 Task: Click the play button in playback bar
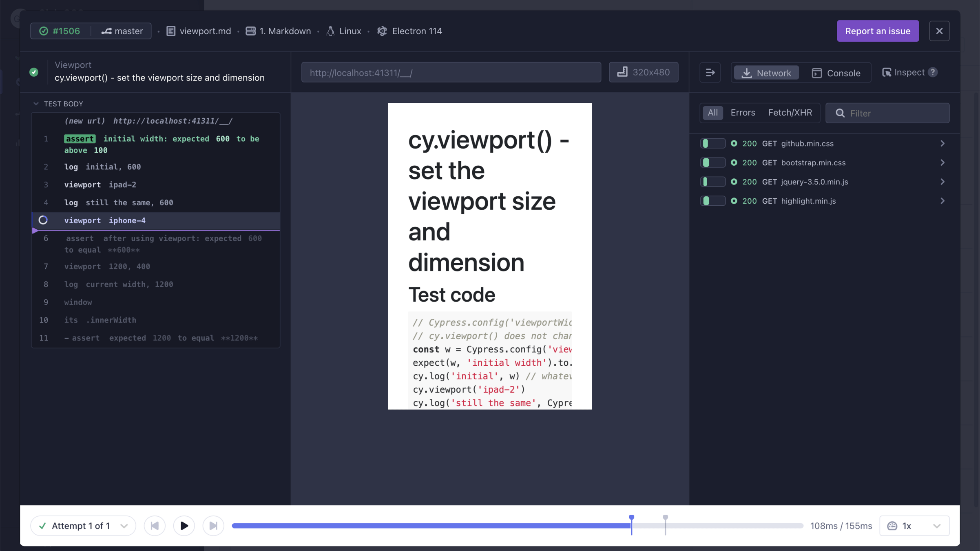tap(184, 526)
